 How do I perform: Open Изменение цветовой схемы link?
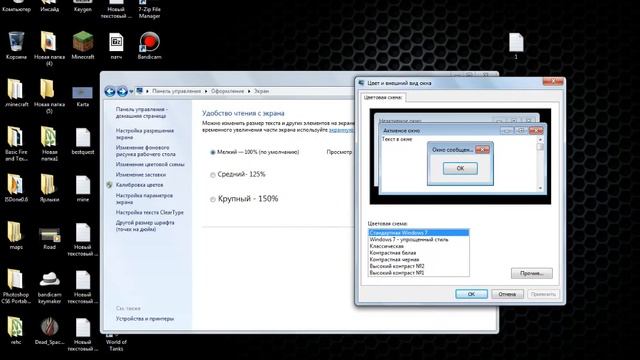tap(150, 164)
